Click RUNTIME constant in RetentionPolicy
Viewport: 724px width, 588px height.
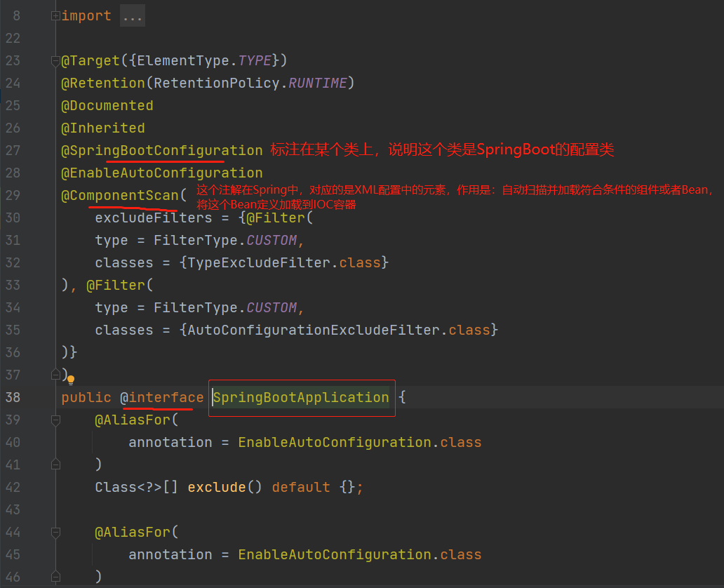[318, 83]
